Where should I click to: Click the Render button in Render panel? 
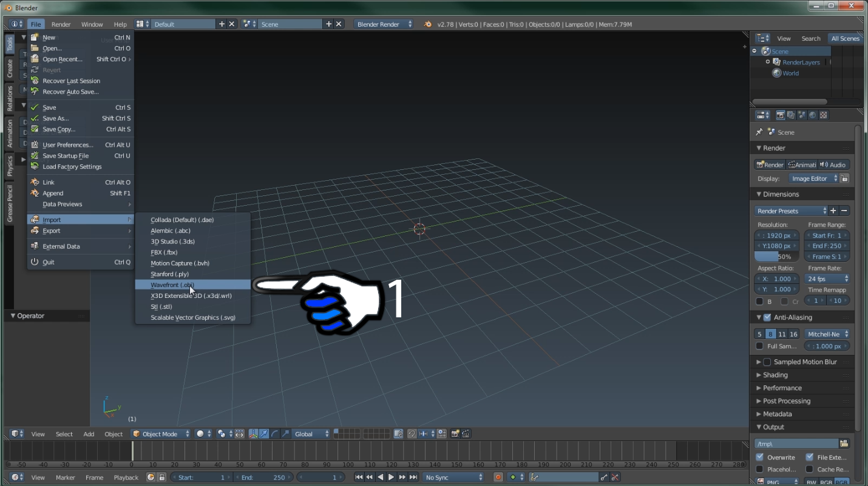coord(770,165)
